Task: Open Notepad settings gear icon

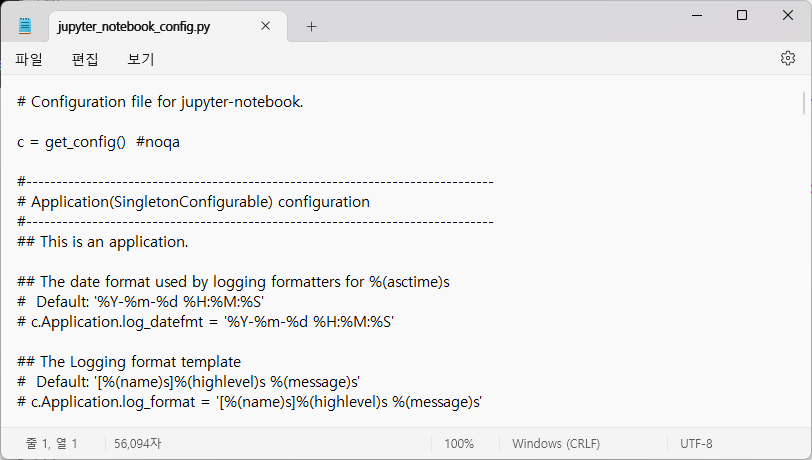Action: 788,58
